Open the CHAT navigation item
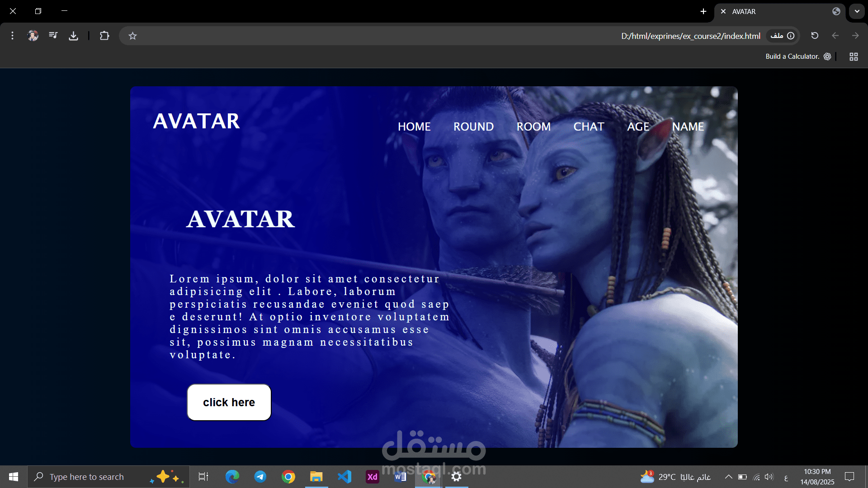Image resolution: width=868 pixels, height=488 pixels. 589,127
